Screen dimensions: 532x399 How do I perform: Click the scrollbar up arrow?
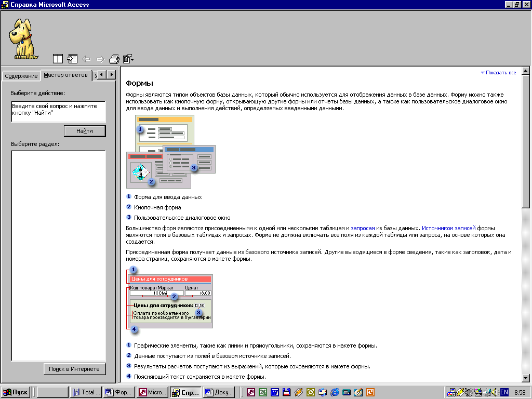tap(526, 71)
